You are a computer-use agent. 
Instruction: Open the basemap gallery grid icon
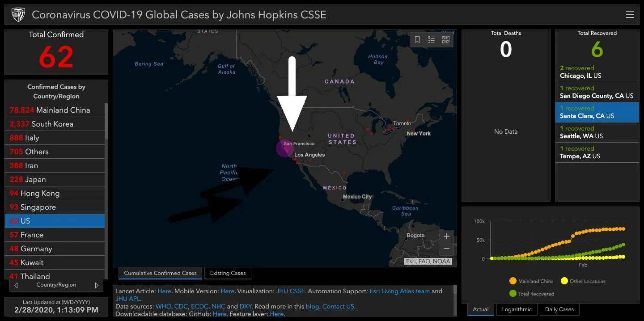click(x=446, y=40)
